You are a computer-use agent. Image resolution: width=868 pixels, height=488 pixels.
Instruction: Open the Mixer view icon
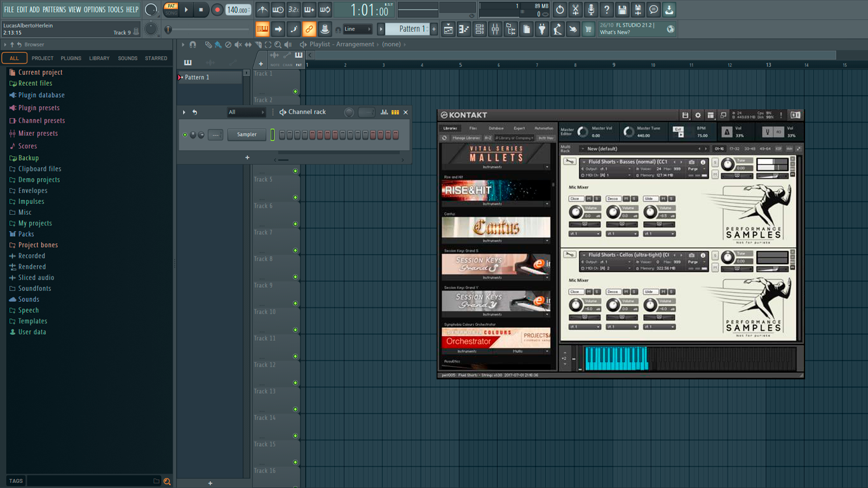pos(495,29)
